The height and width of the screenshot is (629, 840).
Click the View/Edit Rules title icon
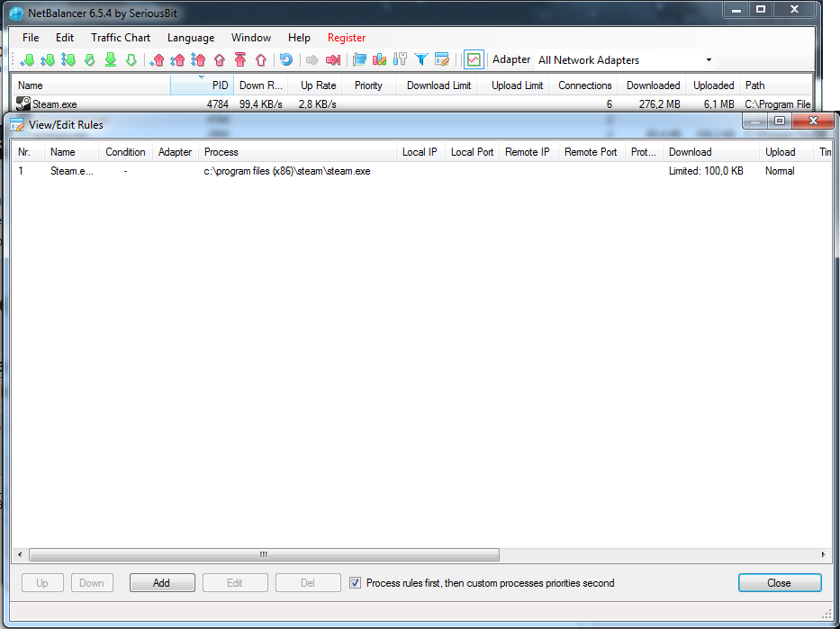click(x=17, y=125)
